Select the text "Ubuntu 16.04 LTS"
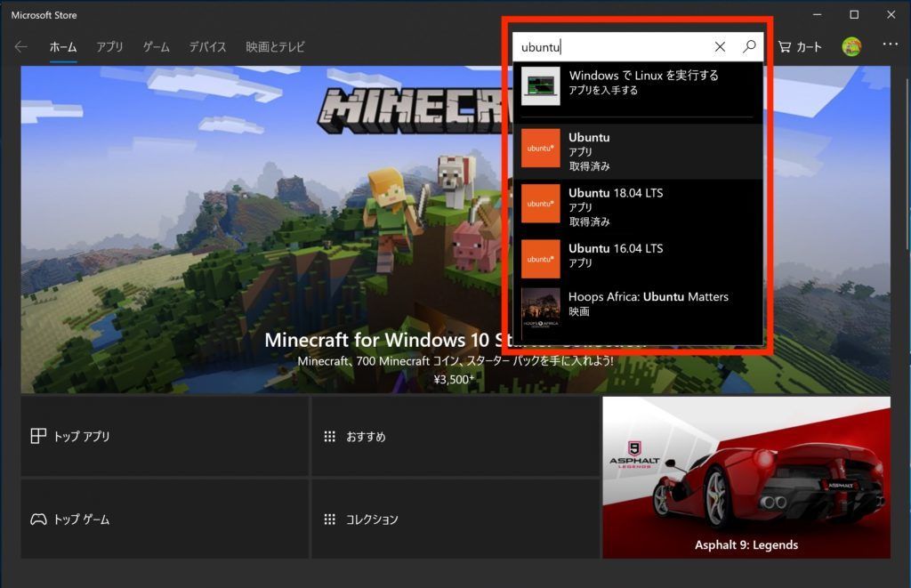 616,248
